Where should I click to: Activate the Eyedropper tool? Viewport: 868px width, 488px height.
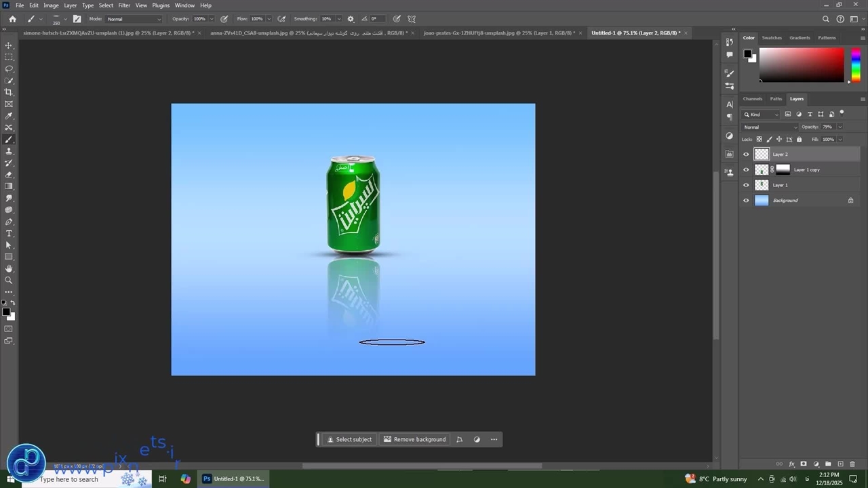coord(9,116)
